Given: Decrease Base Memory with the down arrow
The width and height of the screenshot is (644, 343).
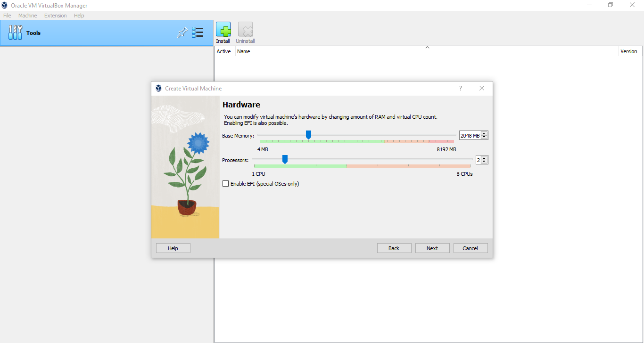Looking at the screenshot, I should point(484,138).
